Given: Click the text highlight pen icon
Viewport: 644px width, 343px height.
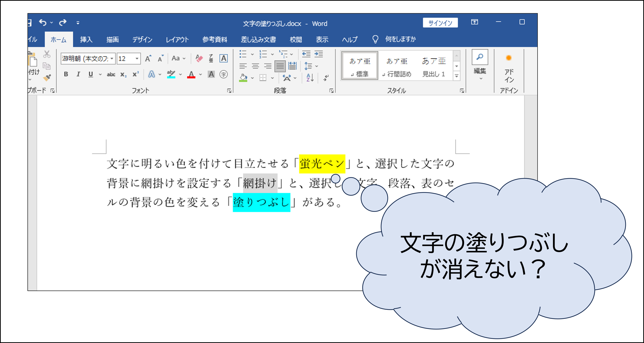Looking at the screenshot, I should coord(171,74).
